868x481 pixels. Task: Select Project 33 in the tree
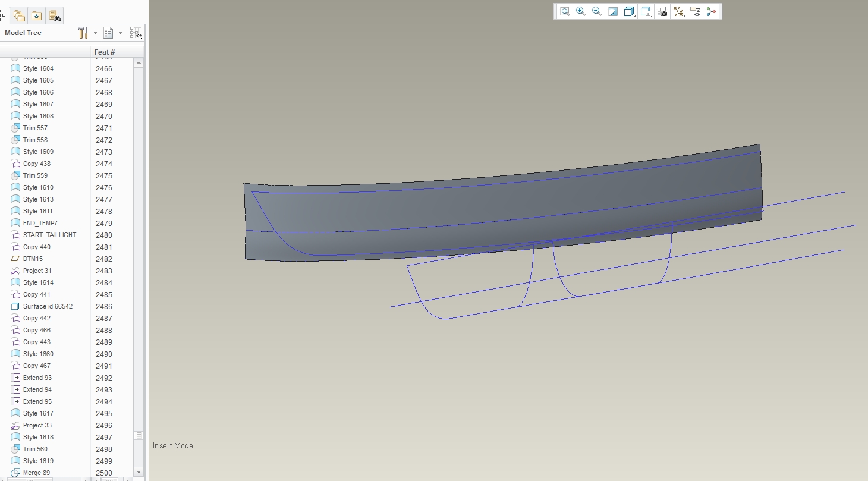pyautogui.click(x=37, y=425)
